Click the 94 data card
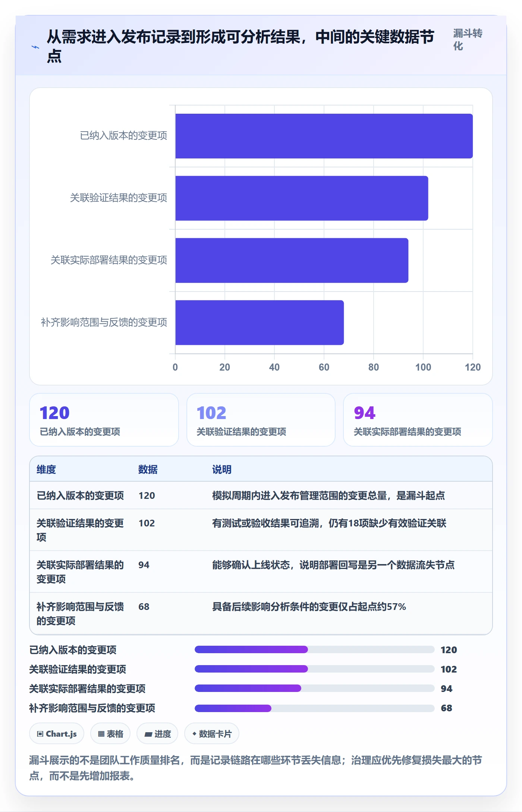This screenshot has height=812, width=522. [418, 420]
